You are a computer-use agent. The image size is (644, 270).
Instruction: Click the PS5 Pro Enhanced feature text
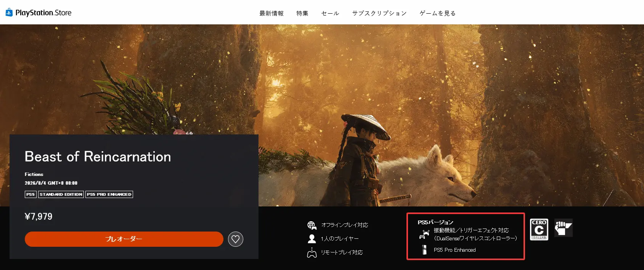455,250
